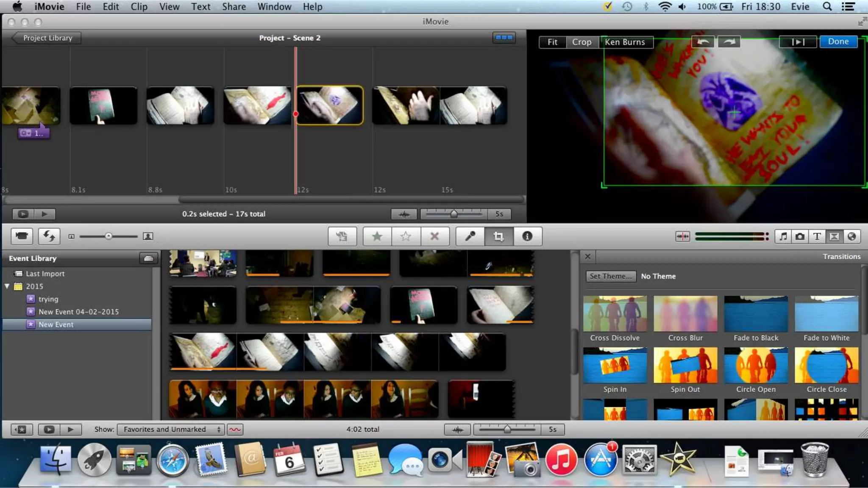Viewport: 868px width, 488px height.
Task: Click the keyword filter star button at bottom left
Action: tap(21, 429)
